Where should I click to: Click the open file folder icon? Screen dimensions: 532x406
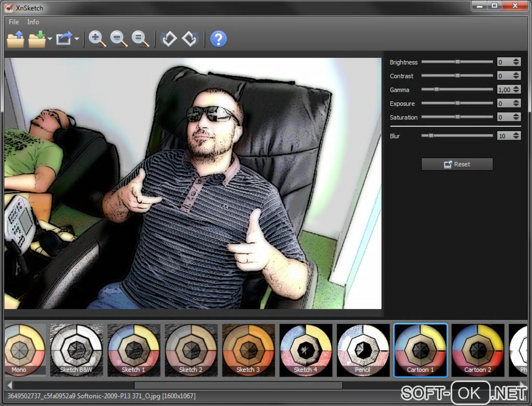tap(16, 39)
